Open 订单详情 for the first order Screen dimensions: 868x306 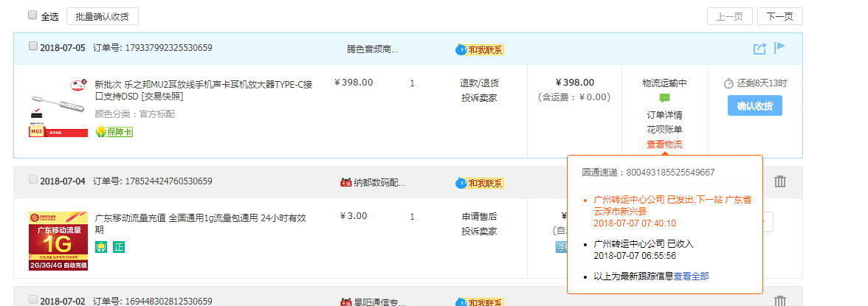point(664,115)
